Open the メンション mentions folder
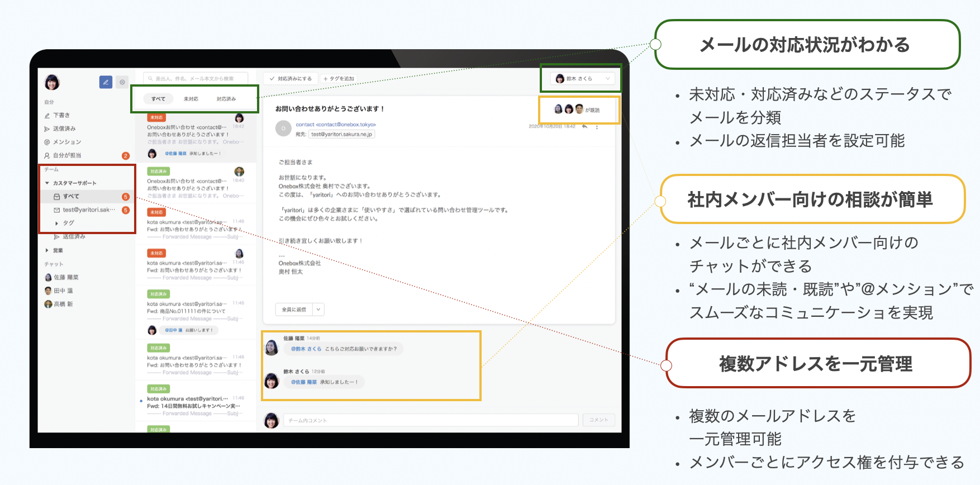Image resolution: width=980 pixels, height=485 pixels. tap(66, 142)
